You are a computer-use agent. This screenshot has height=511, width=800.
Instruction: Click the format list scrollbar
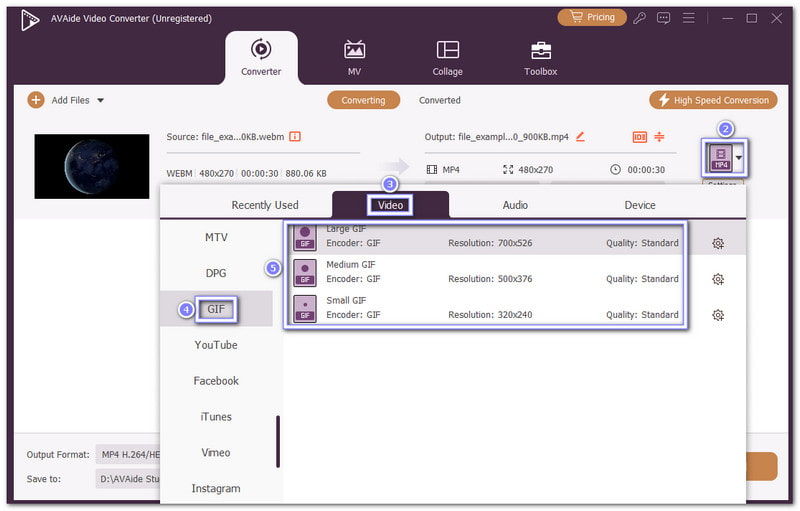[278, 442]
